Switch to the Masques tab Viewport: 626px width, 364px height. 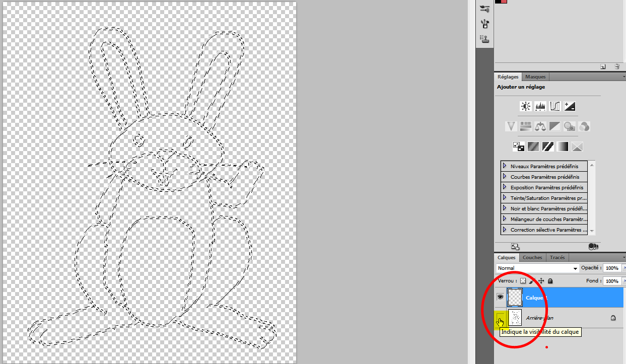(535, 77)
